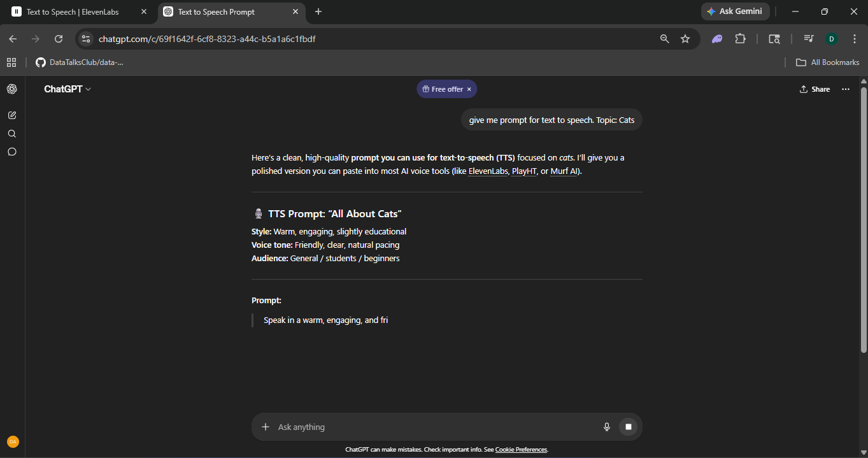Click the plus attach icon in composer
868x458 pixels.
point(266,427)
